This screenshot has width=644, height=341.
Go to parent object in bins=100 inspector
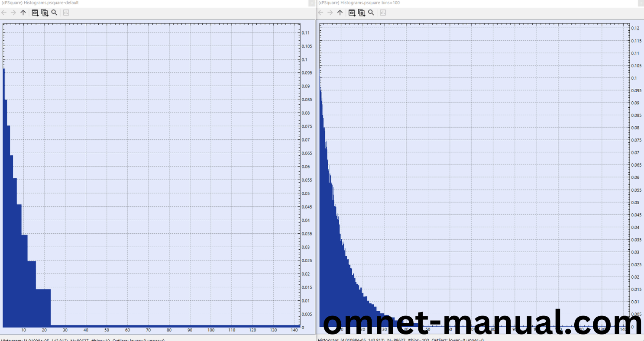pyautogui.click(x=340, y=13)
